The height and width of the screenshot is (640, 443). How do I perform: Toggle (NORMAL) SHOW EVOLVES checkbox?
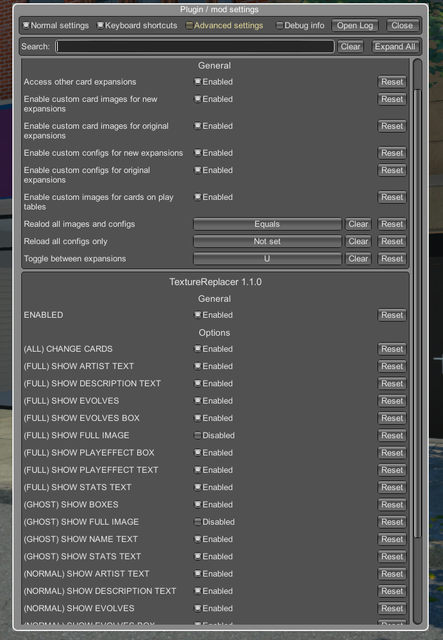[x=198, y=608]
